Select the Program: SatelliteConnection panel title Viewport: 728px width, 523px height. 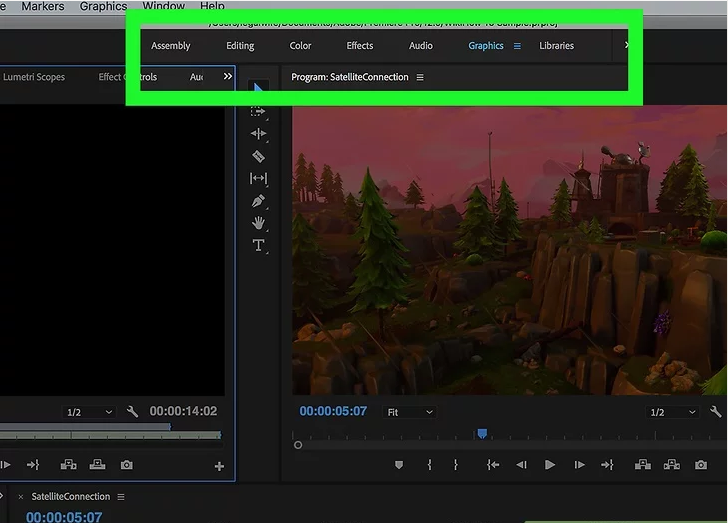350,77
